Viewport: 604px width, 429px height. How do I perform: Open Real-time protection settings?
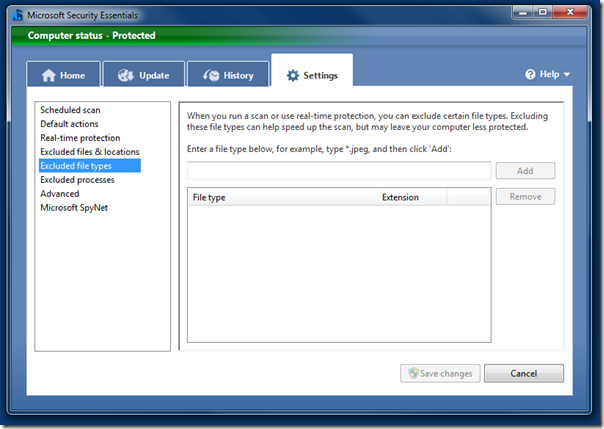(80, 137)
